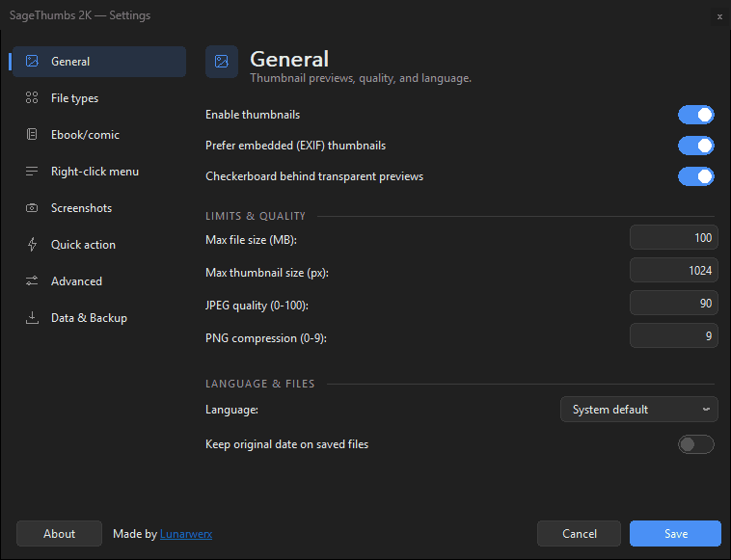
Task: Open the Ebook/comic settings
Action: pyautogui.click(x=99, y=135)
